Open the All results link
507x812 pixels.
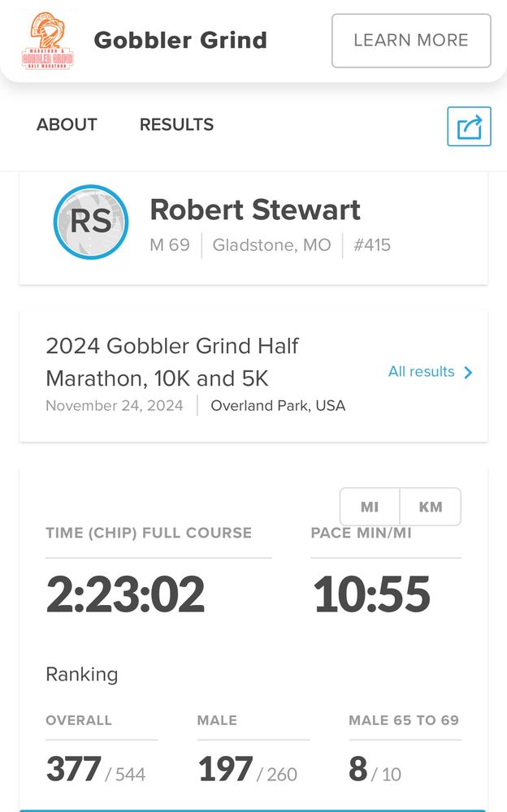point(421,372)
